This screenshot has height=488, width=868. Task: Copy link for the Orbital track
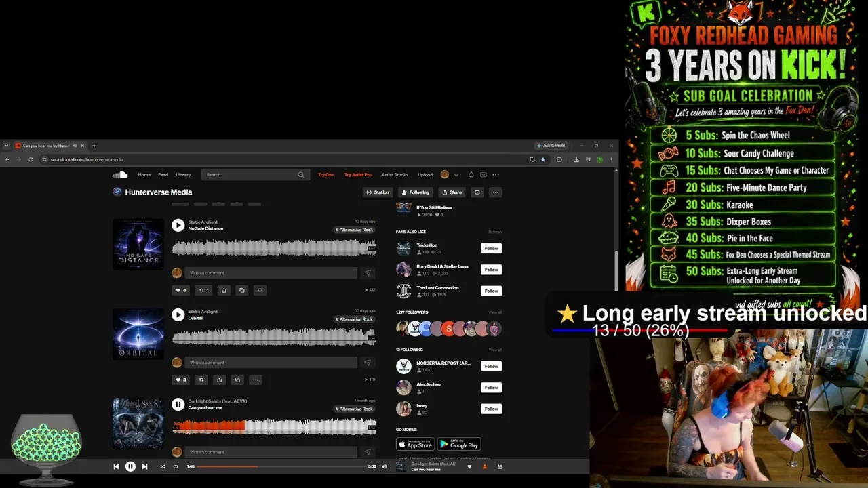[x=237, y=380]
